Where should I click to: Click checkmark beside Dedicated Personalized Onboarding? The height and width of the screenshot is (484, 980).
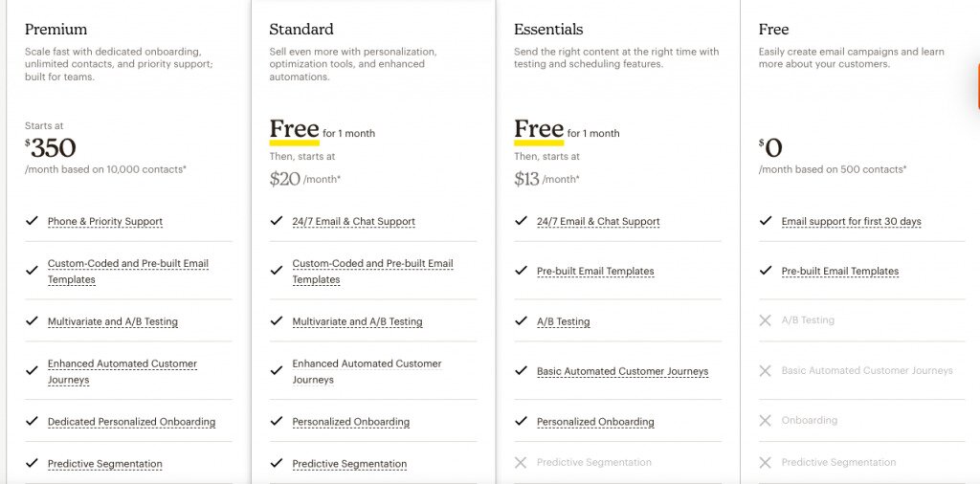(x=32, y=421)
